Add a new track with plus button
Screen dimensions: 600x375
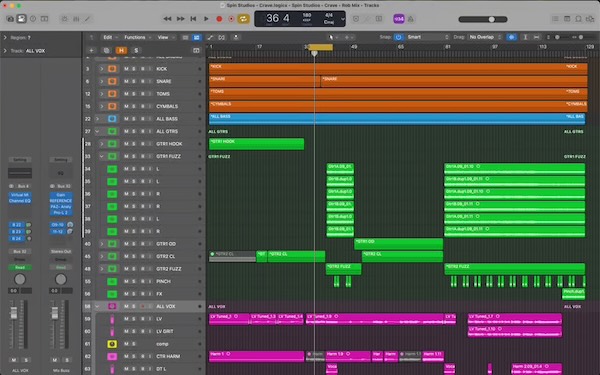pos(91,50)
